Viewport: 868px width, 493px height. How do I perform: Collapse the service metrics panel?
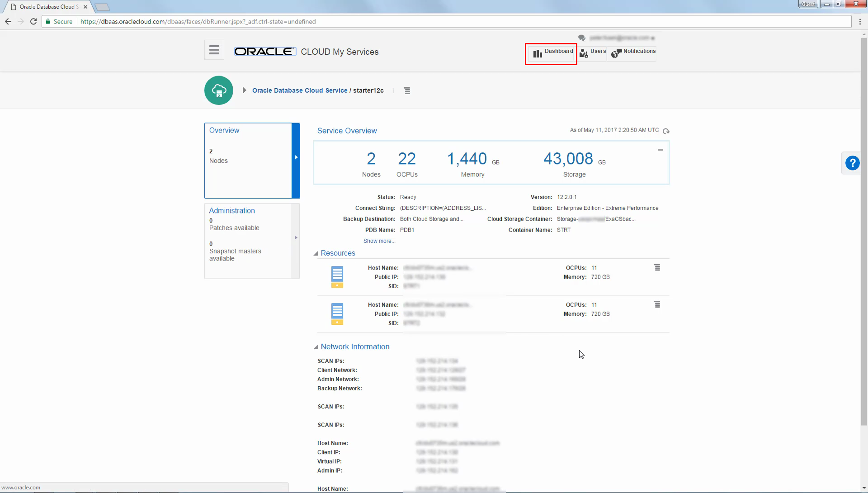click(660, 150)
